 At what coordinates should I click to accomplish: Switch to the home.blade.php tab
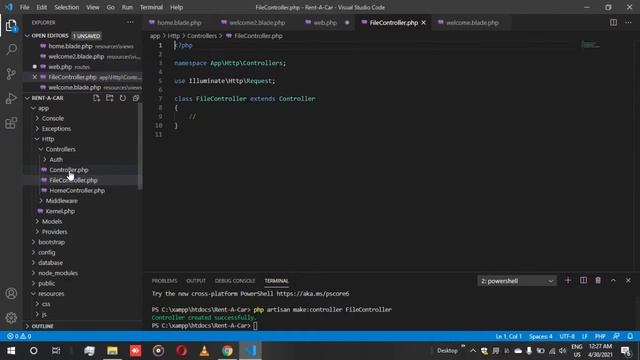(179, 22)
